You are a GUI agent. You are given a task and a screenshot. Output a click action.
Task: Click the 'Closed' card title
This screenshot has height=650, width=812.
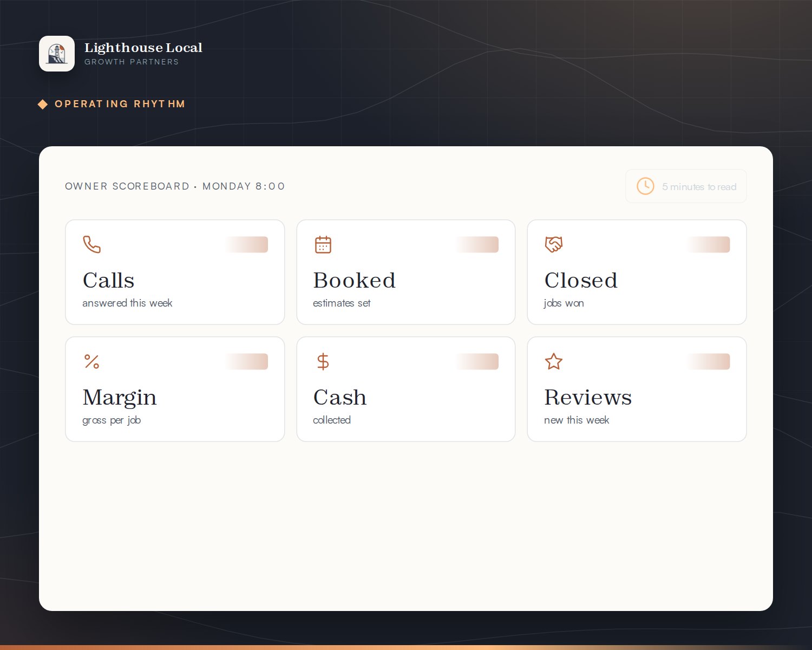[x=581, y=281]
